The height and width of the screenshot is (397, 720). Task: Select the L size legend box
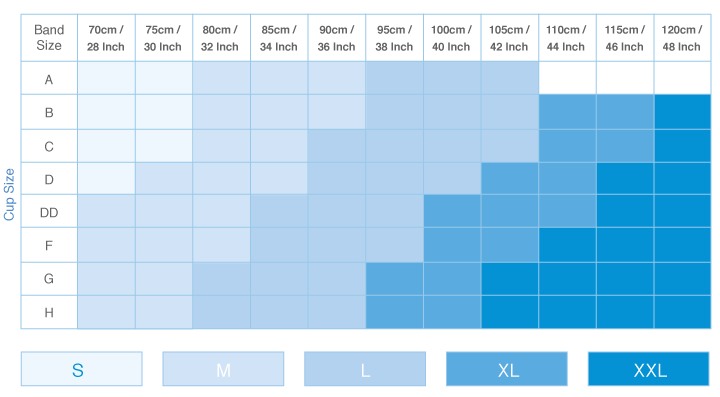pos(365,369)
